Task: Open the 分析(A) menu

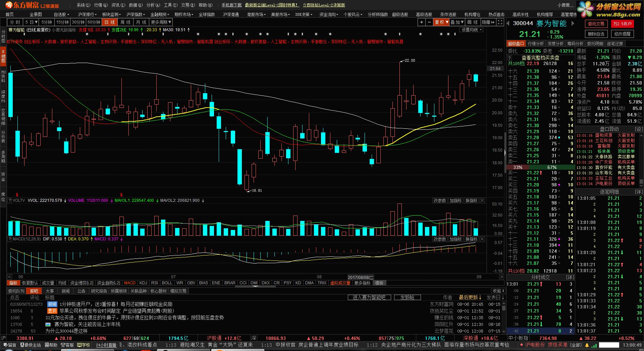Action: pos(153,5)
